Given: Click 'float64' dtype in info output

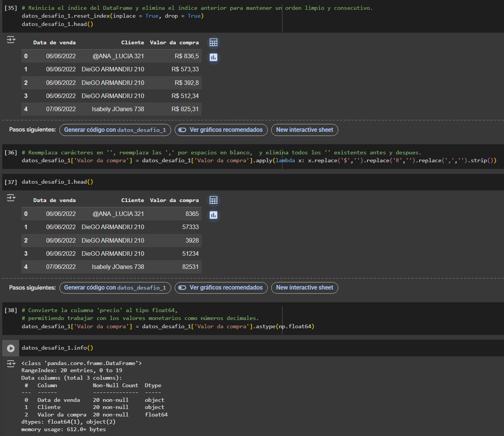Looking at the screenshot, I should coord(156,415).
